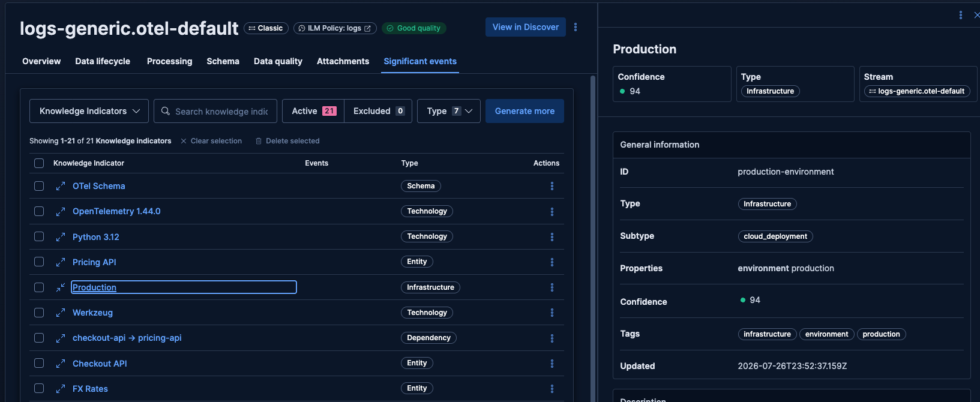Select the Significant events tab
Viewport: 980px width, 402px height.
[x=420, y=61]
